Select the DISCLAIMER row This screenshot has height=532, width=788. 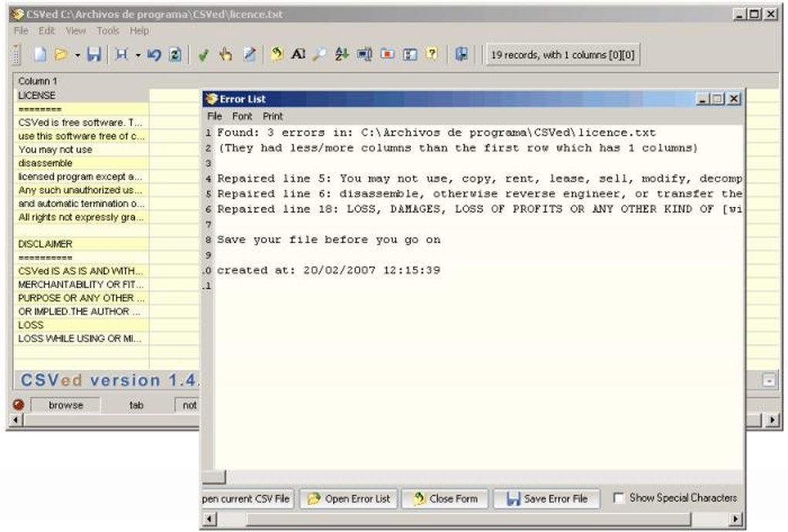(x=81, y=244)
